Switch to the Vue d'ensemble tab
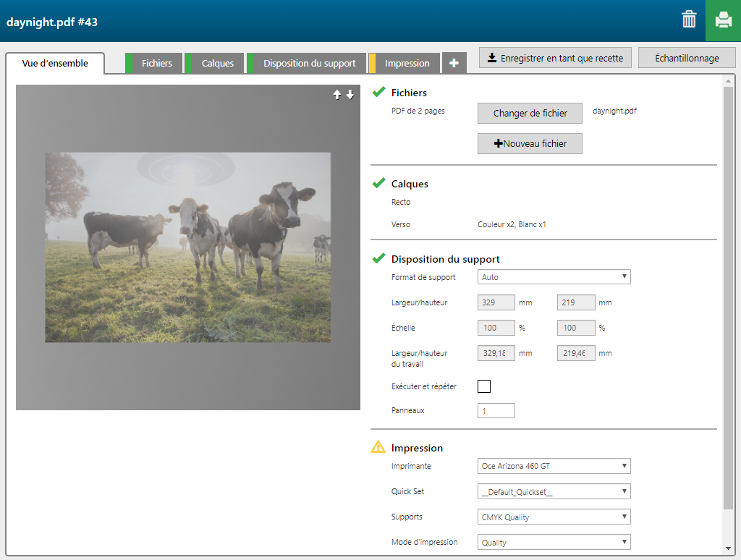The image size is (741, 560). [x=55, y=64]
